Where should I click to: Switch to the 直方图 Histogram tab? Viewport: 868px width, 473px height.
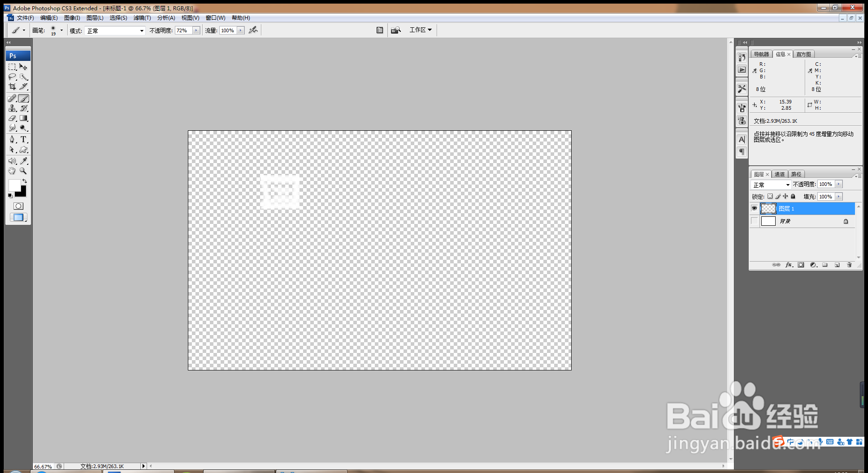point(803,54)
